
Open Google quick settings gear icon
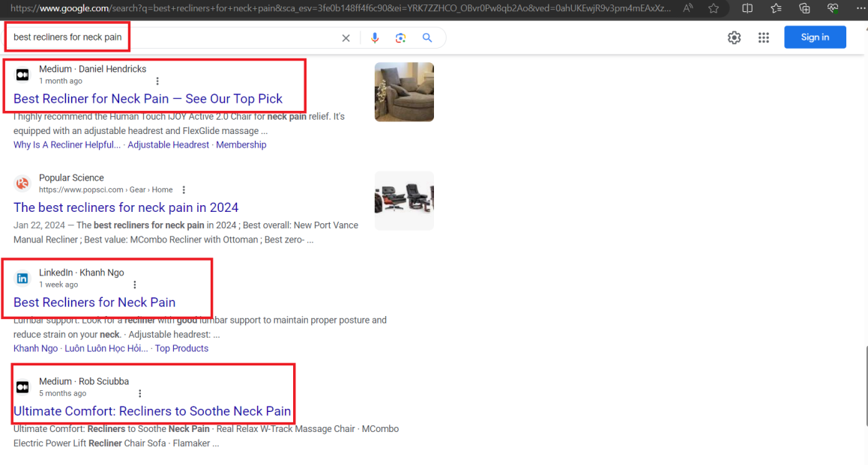[x=734, y=37]
